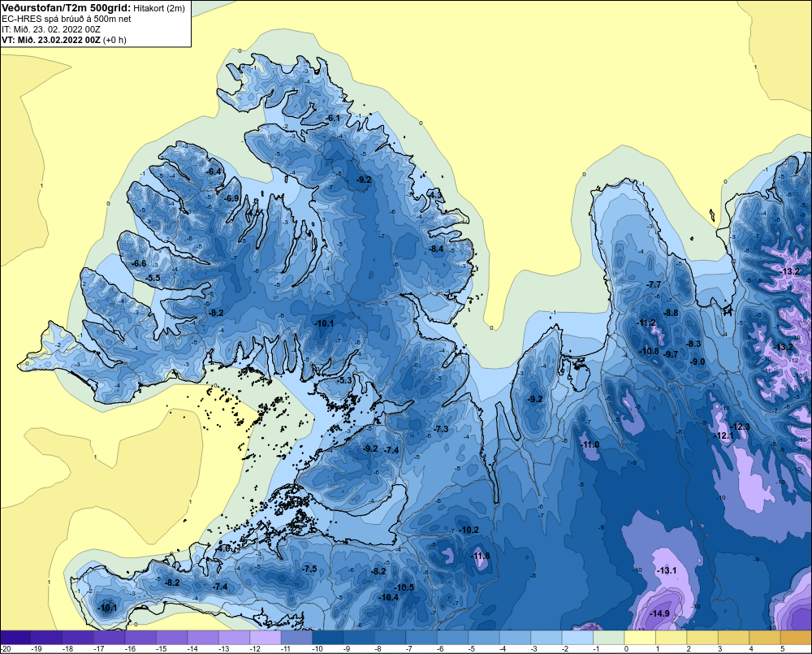Select the 'EC-HRES spá brúuð á 500m net' line
Screen dimensions: 812x654
67,19
